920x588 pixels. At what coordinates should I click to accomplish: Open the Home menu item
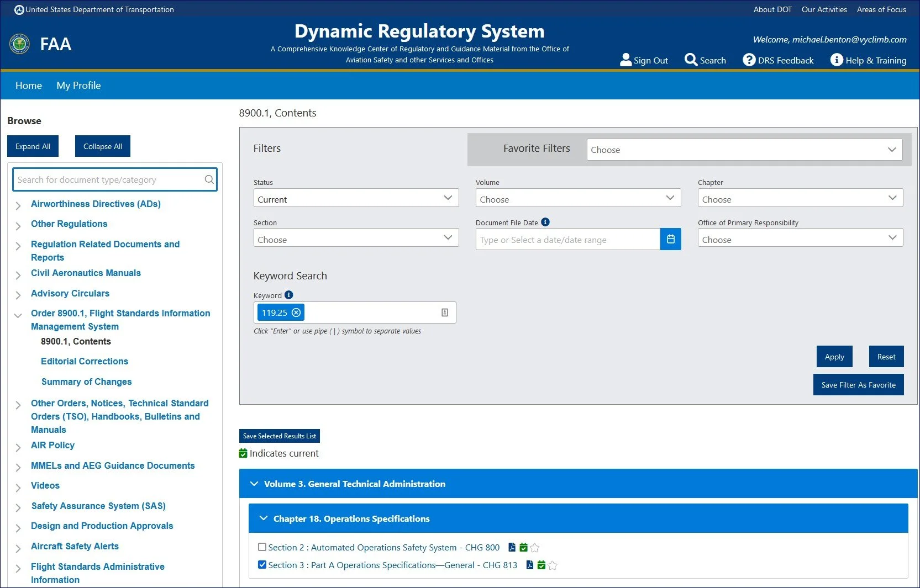point(29,86)
